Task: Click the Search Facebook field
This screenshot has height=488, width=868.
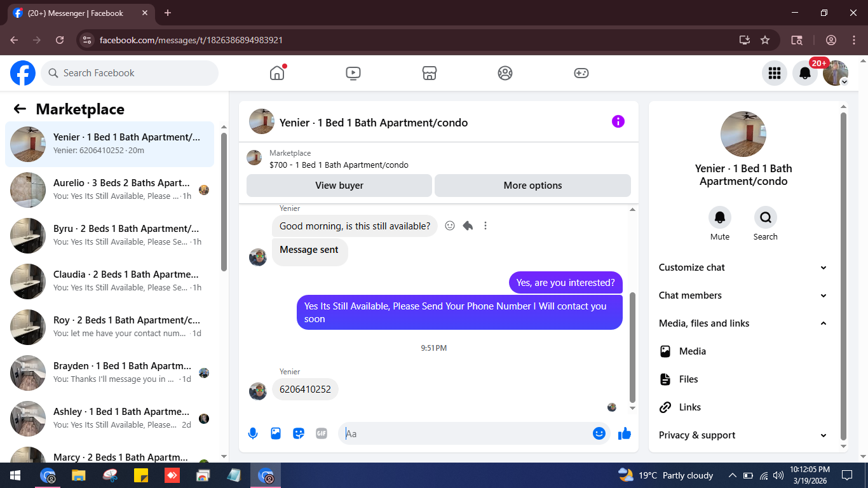Action: (130, 73)
